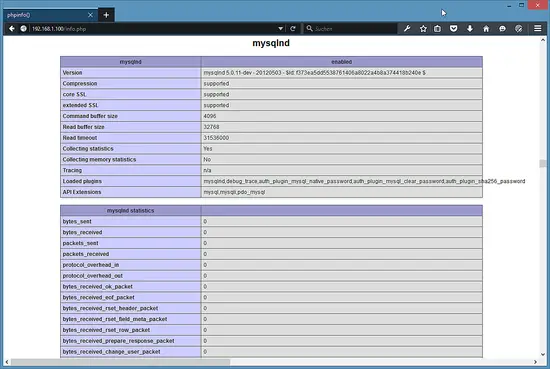The height and width of the screenshot is (369, 550).
Task: Focus the address bar 192.168.1.100/info.php
Action: 153,29
